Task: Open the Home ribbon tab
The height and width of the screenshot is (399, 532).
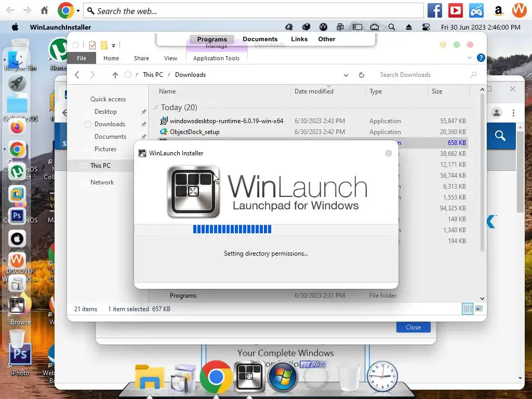Action: (x=111, y=58)
